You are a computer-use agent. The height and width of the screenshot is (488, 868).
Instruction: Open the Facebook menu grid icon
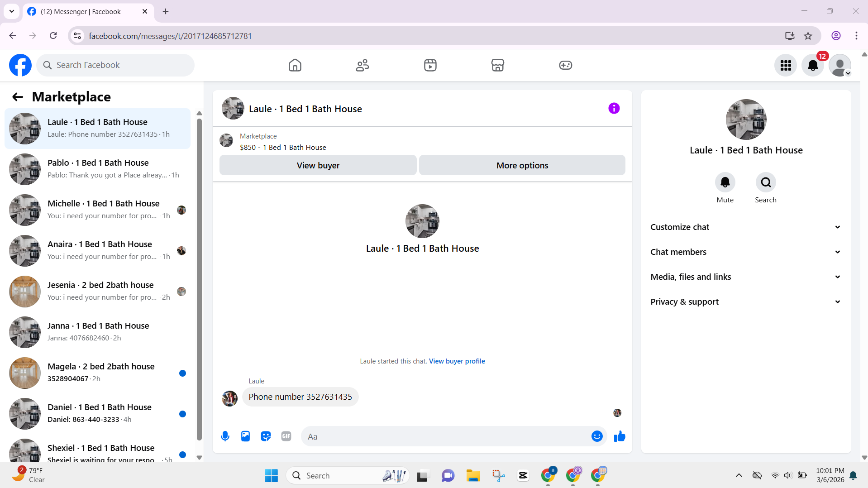point(786,66)
